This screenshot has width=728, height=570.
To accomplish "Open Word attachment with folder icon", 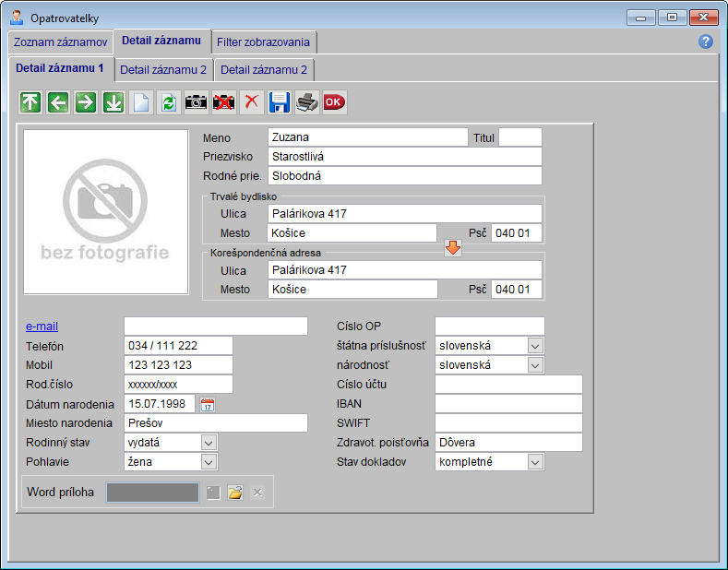I will [x=235, y=493].
